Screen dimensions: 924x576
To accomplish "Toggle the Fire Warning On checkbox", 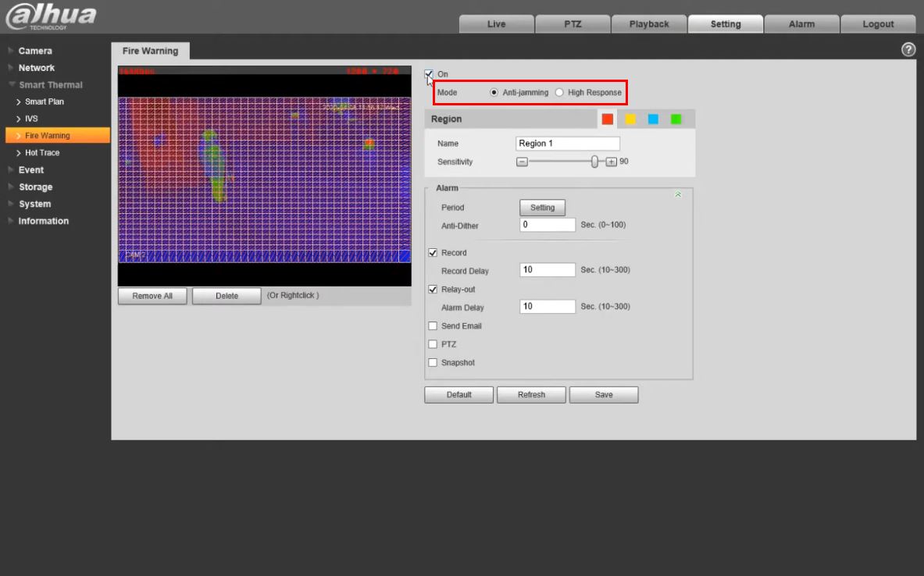I will click(428, 74).
